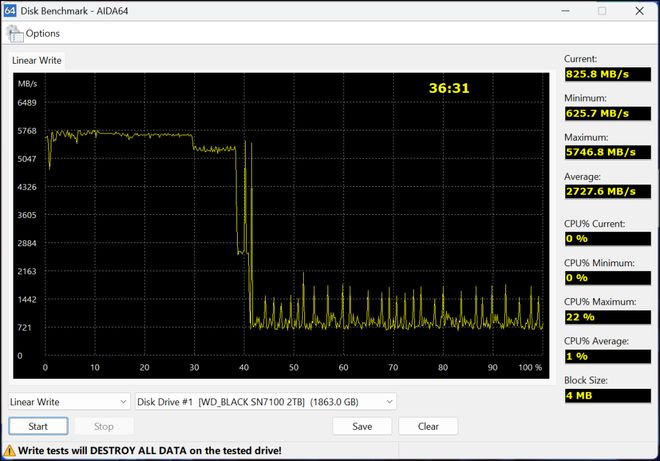Expand the Linear Write test type dropdown
Viewport: 660px width, 461px height.
coord(69,402)
